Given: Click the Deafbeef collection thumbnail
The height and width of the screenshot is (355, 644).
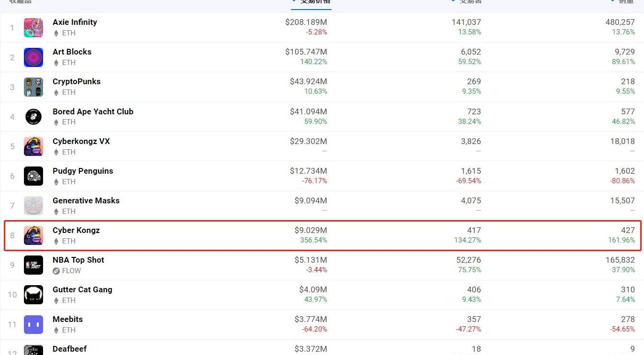Looking at the screenshot, I should click(x=33, y=350).
